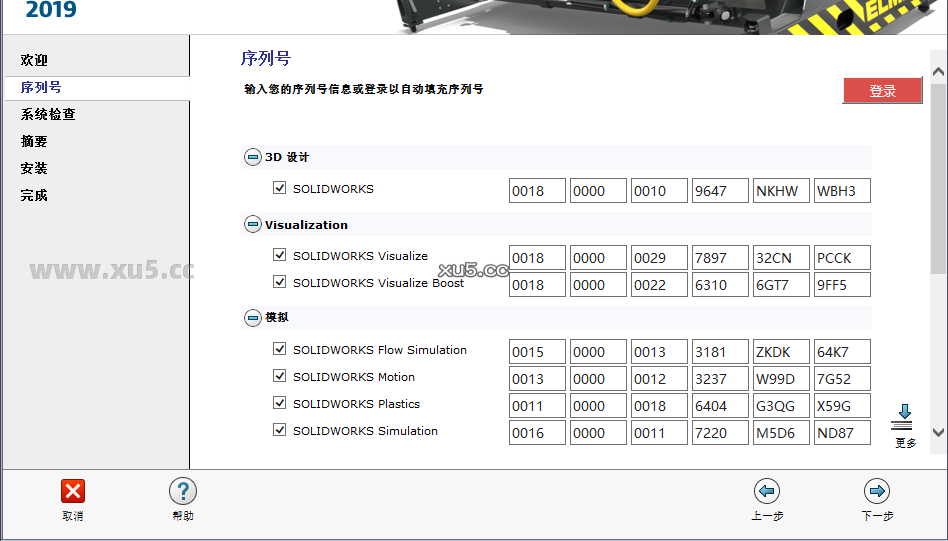Collapse the Visualization section

click(x=252, y=225)
